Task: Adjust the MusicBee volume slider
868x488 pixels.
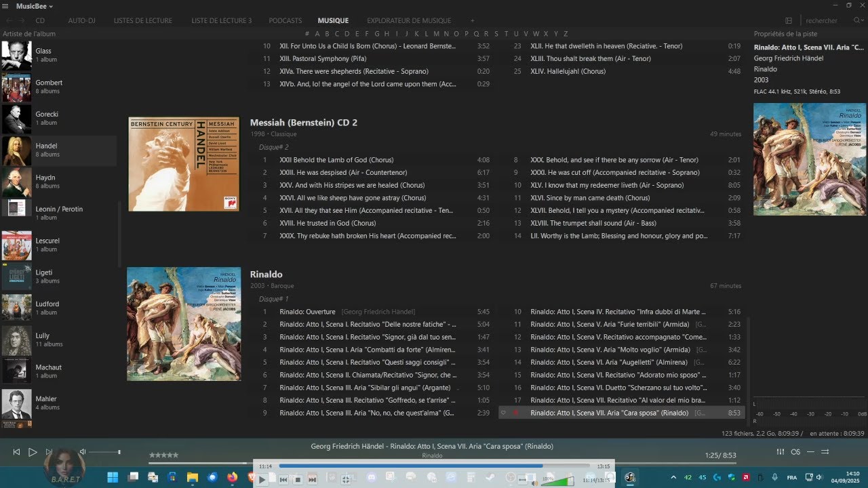Action: (x=104, y=452)
